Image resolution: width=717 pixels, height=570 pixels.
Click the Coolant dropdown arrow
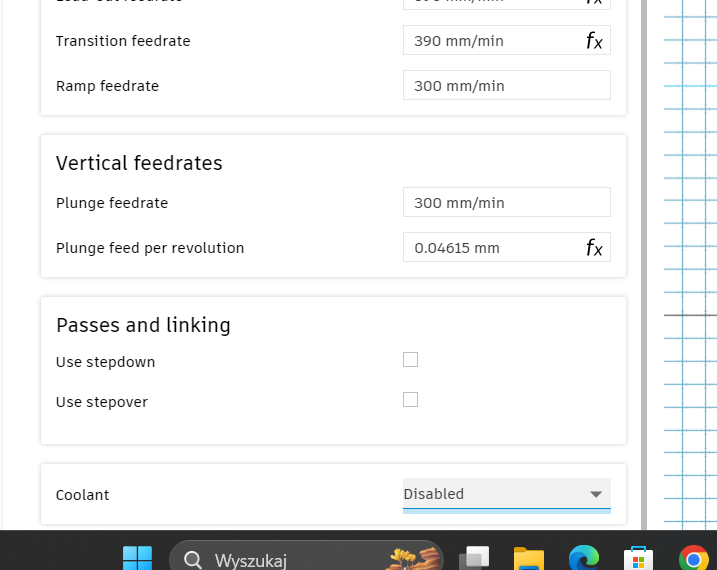coord(595,494)
